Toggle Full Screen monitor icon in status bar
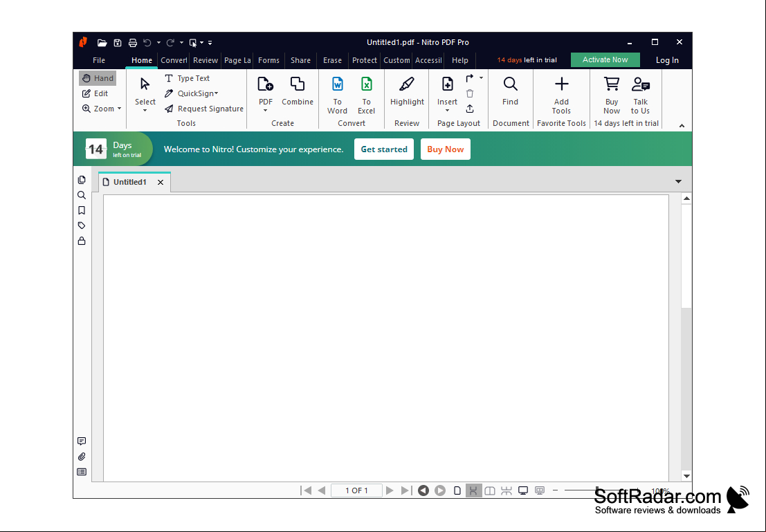The height and width of the screenshot is (532, 766). [522, 490]
